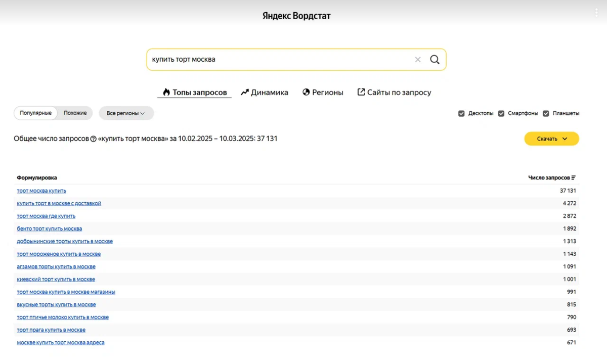607x364 pixels.
Task: Switch to the Похожие toggle option
Action: coord(75,113)
